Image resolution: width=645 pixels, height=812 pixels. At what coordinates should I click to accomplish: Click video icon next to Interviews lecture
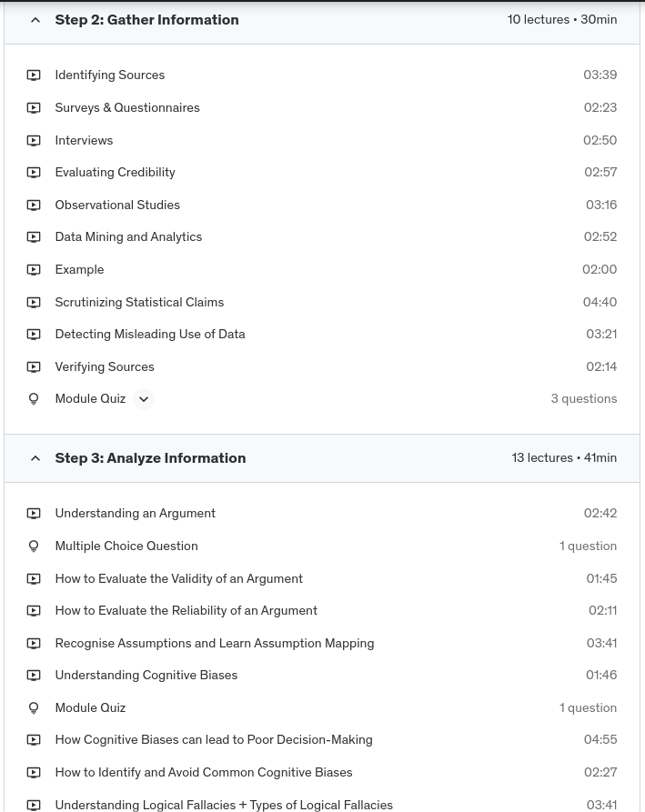tap(34, 141)
